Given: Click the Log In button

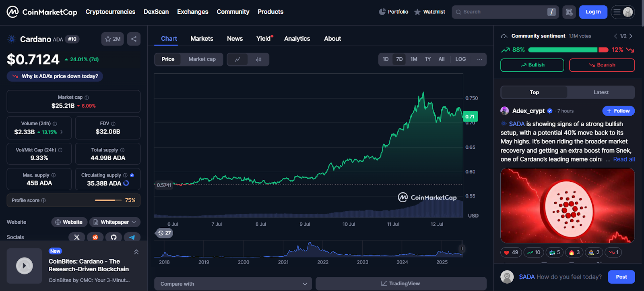Looking at the screenshot, I should coord(593,12).
